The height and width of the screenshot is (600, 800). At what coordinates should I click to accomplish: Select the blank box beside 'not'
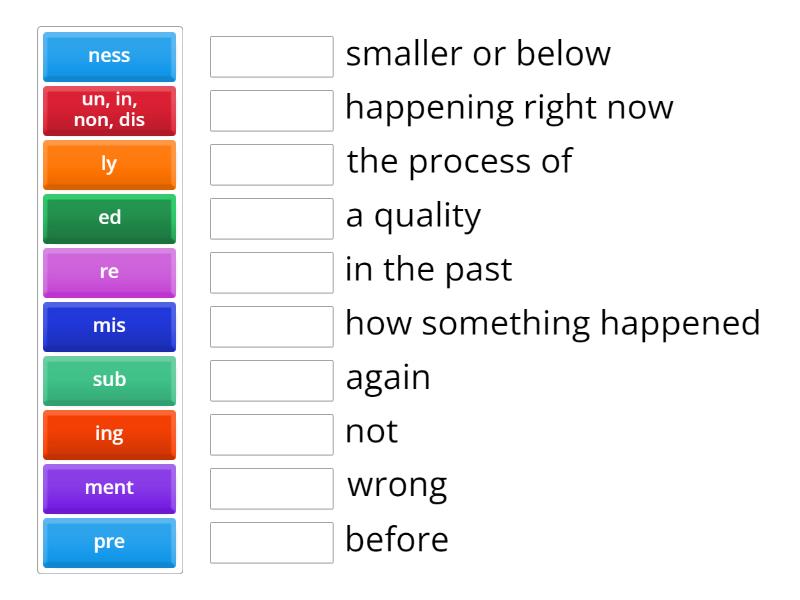coord(272,434)
